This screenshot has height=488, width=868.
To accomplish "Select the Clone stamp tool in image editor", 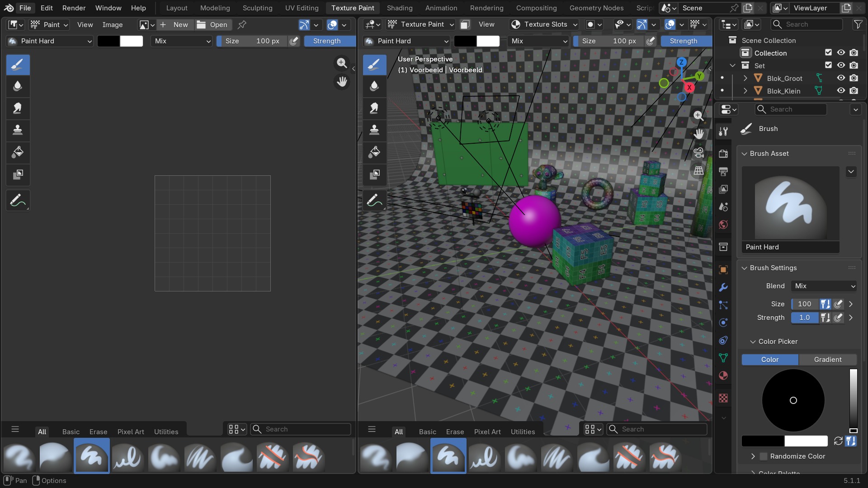I will click(18, 130).
